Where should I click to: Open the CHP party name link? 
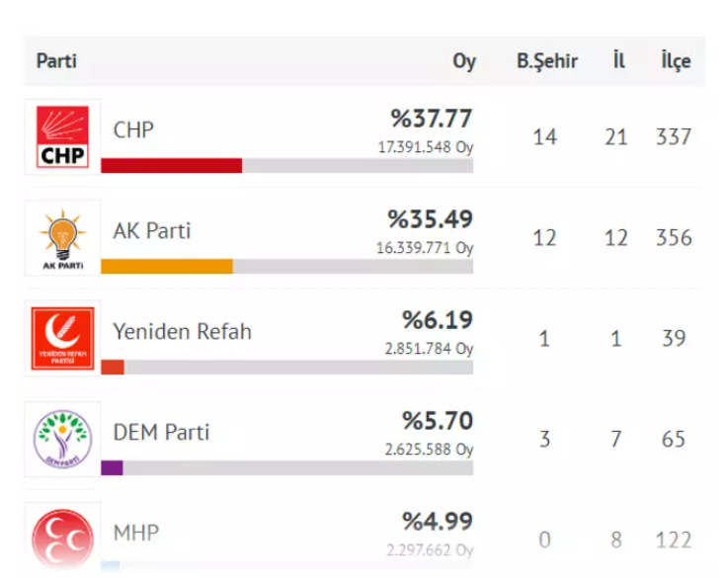pyautogui.click(x=133, y=130)
